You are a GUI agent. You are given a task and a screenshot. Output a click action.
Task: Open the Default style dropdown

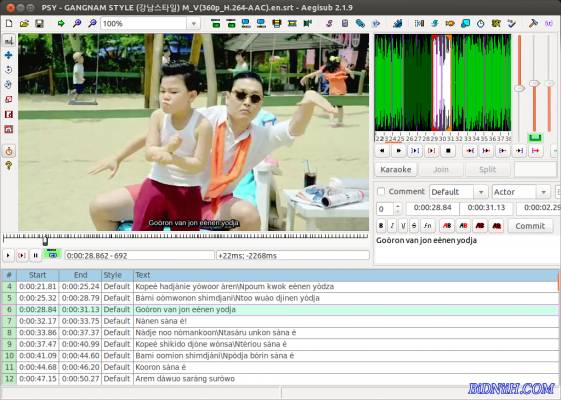point(481,192)
